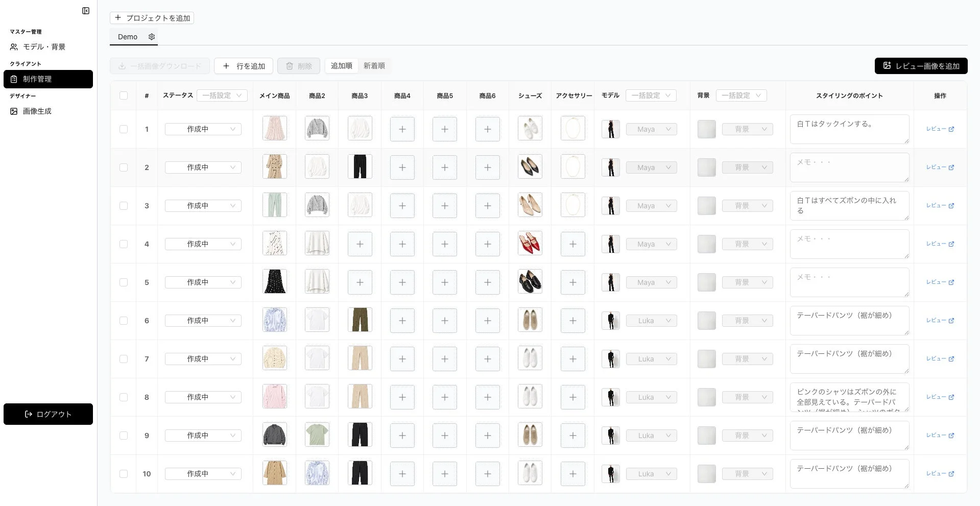Open row 6 Luka model dropdown
980x506 pixels.
click(652, 321)
